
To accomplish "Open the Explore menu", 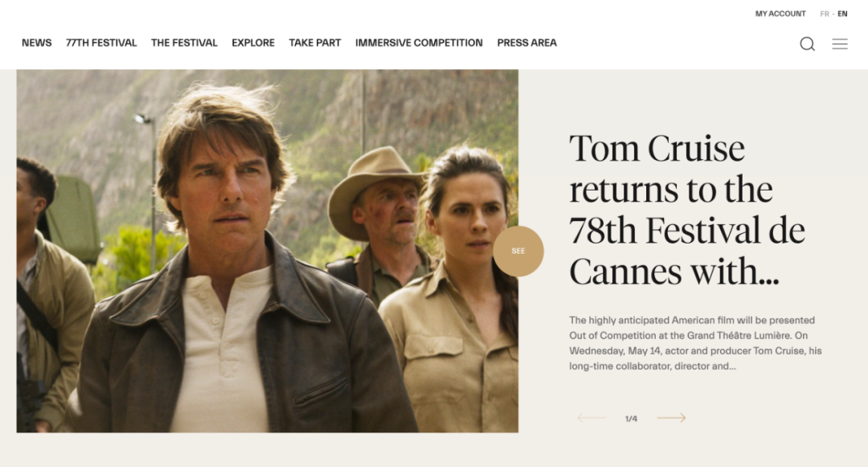I will 253,43.
